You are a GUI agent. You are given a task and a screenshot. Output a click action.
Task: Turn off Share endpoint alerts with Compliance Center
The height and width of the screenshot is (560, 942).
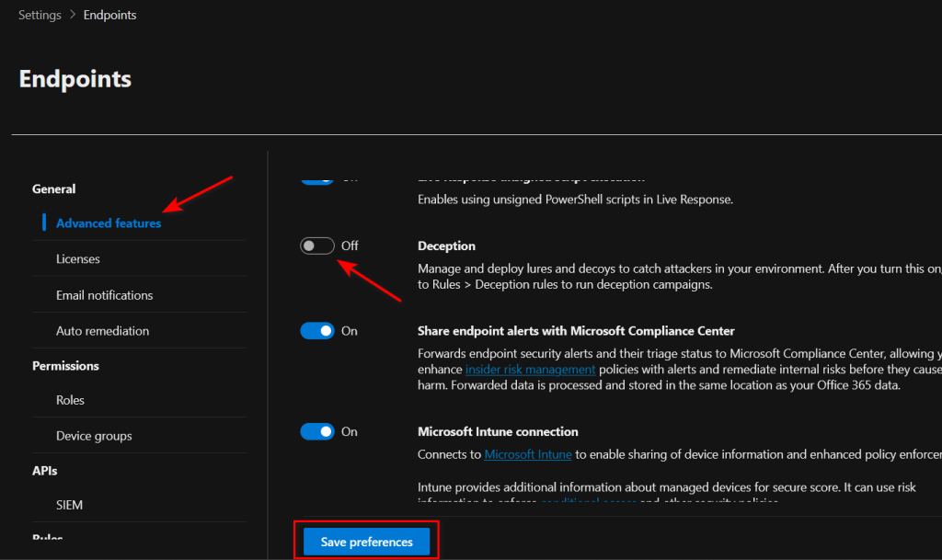(x=317, y=331)
